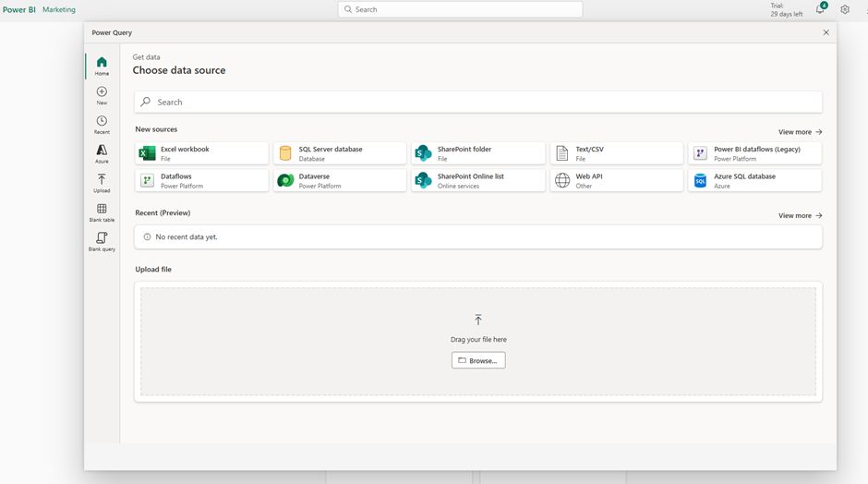Screen dimensions: 868x484
Task: Start a Blank query from sidebar
Action: [x=102, y=242]
